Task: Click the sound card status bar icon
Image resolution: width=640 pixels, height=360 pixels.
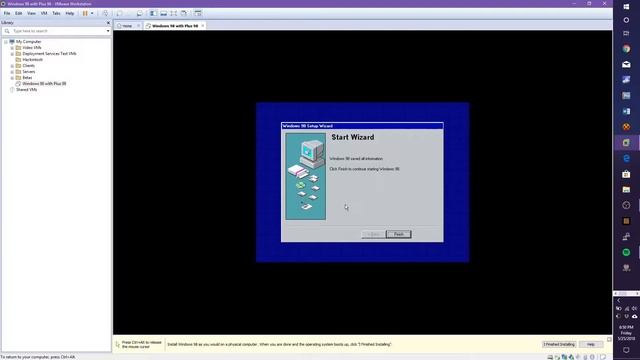Action: [578, 357]
